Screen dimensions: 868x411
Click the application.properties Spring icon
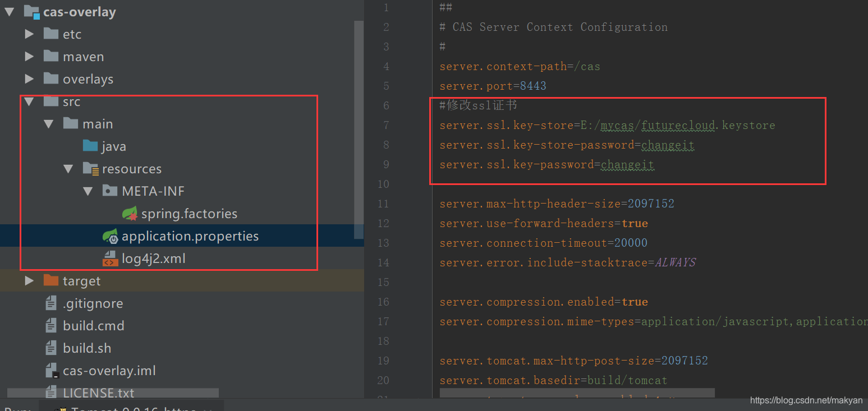coord(110,236)
